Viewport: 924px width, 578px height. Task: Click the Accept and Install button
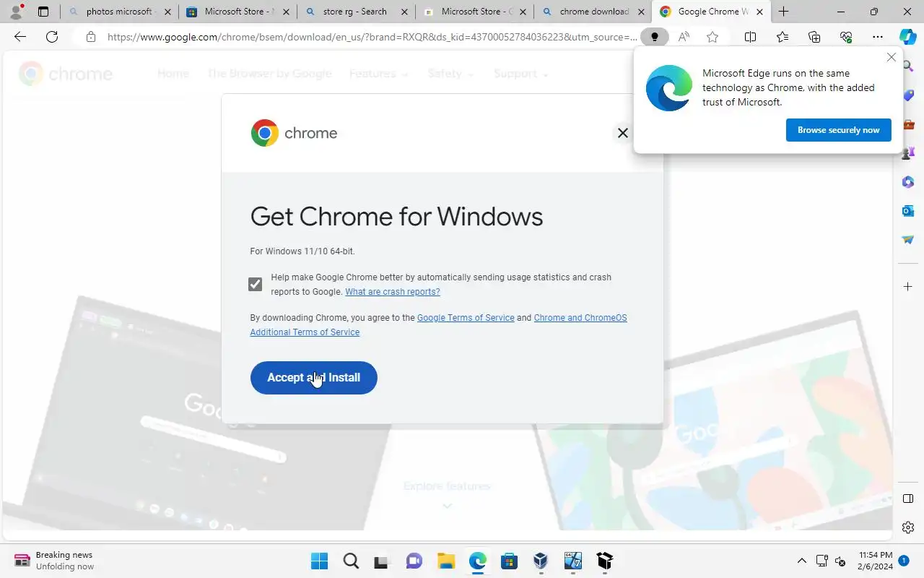(x=314, y=378)
